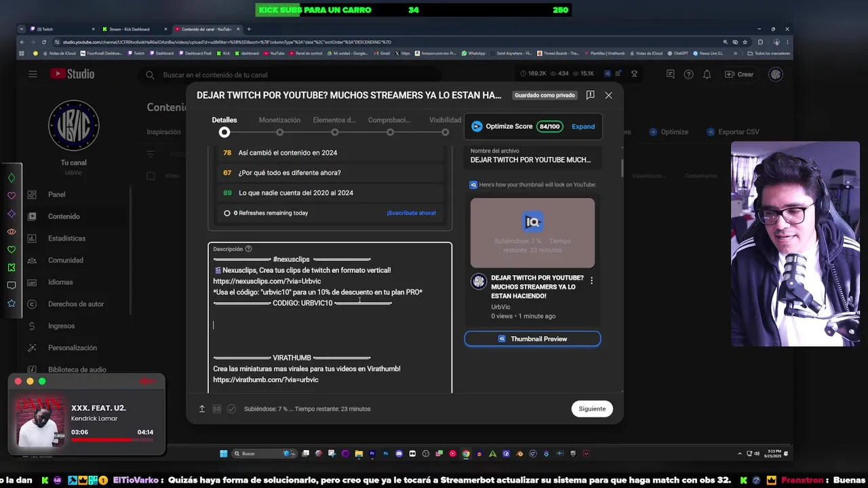
Task: Open the notifications bell icon
Action: click(707, 75)
